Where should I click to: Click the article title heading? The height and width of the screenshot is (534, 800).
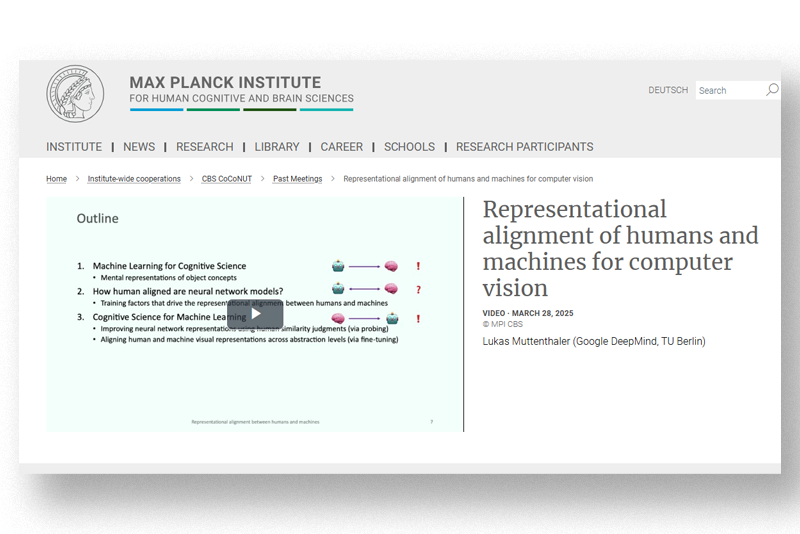620,248
